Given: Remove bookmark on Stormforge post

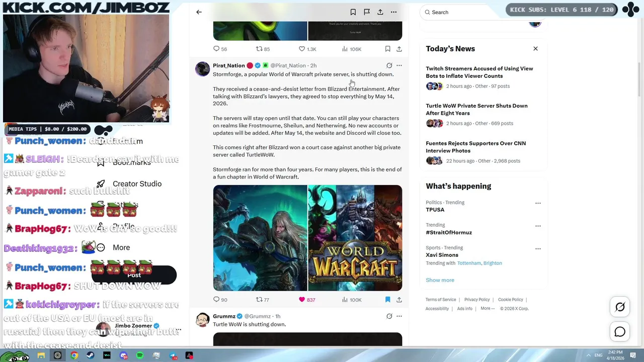Looking at the screenshot, I should click(x=387, y=300).
